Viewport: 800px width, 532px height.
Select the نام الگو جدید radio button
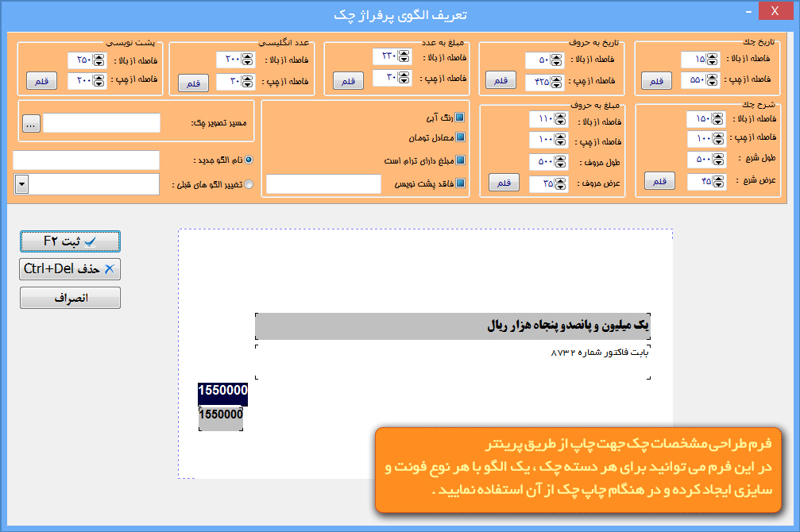tap(249, 160)
